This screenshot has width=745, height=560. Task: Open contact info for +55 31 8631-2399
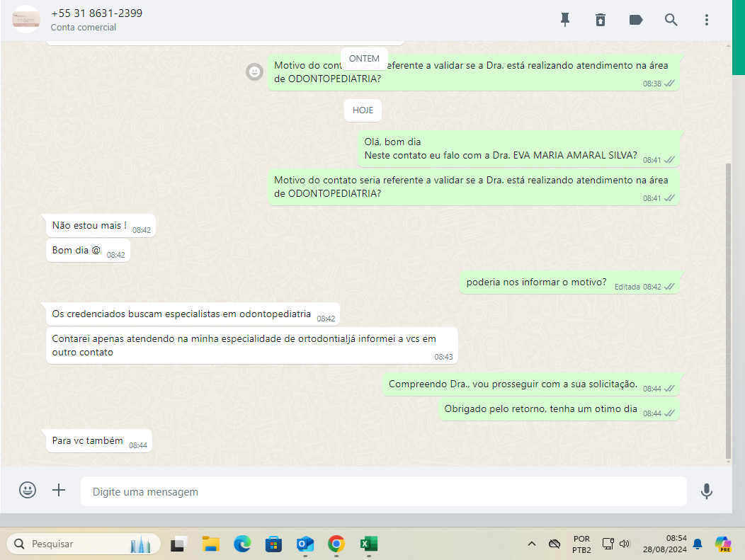point(97,13)
